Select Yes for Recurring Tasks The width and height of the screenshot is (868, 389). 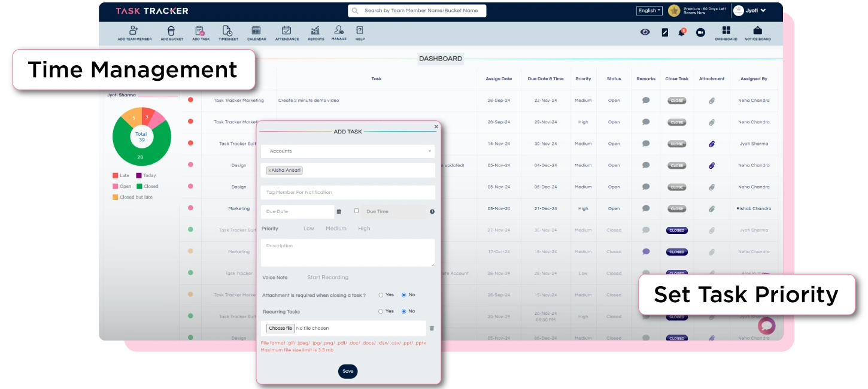381,311
